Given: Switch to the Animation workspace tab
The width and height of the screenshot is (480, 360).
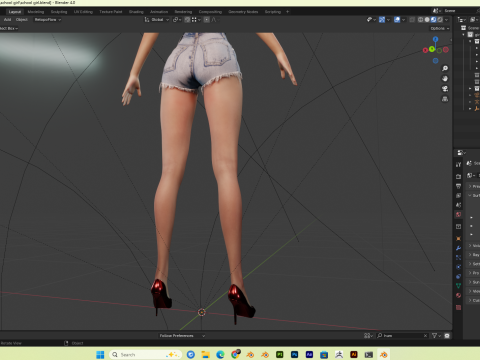Looking at the screenshot, I should coord(159,12).
